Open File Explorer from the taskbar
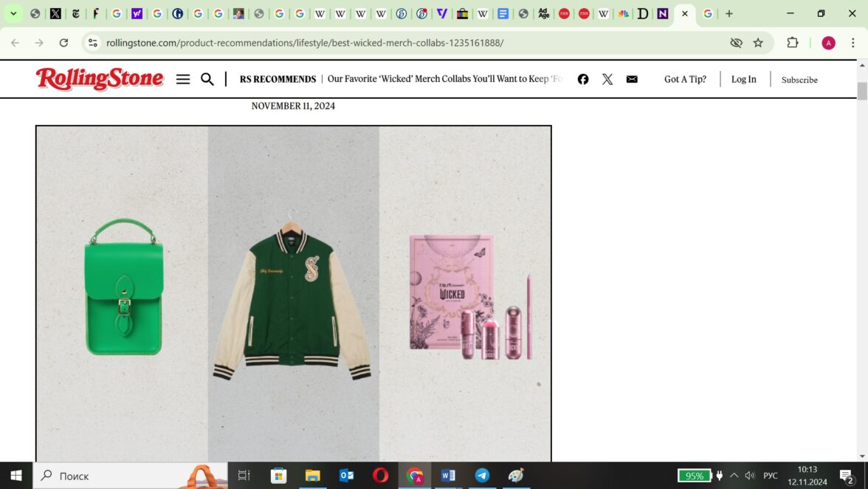The height and width of the screenshot is (489, 868). coord(313,476)
